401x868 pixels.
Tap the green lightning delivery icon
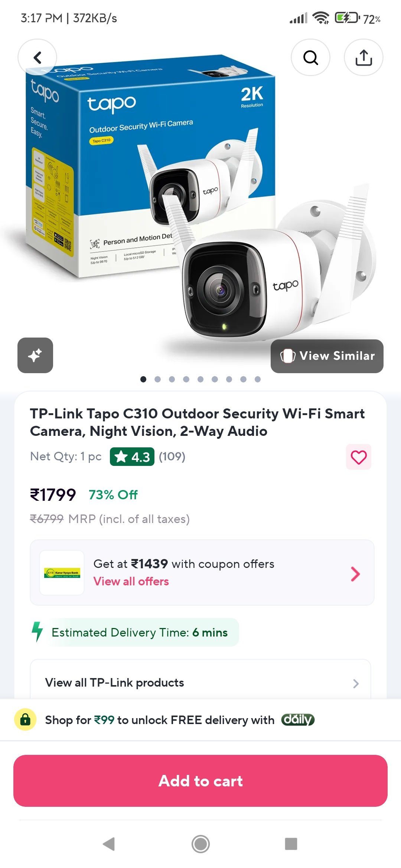37,632
